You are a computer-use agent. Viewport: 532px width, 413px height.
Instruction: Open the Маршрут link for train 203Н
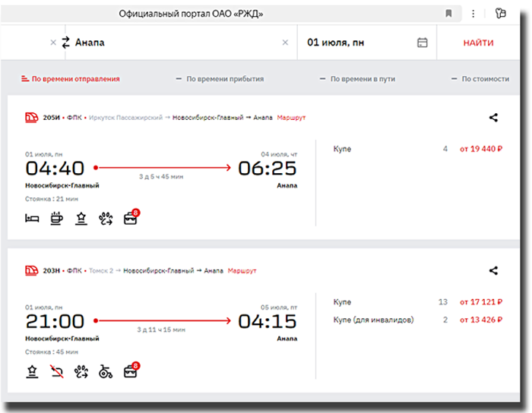pos(242,271)
